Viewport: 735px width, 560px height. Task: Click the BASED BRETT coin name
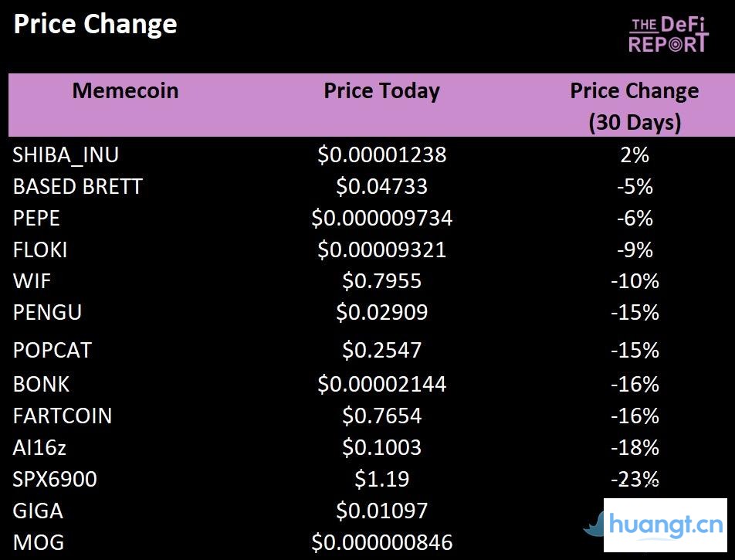pos(77,187)
